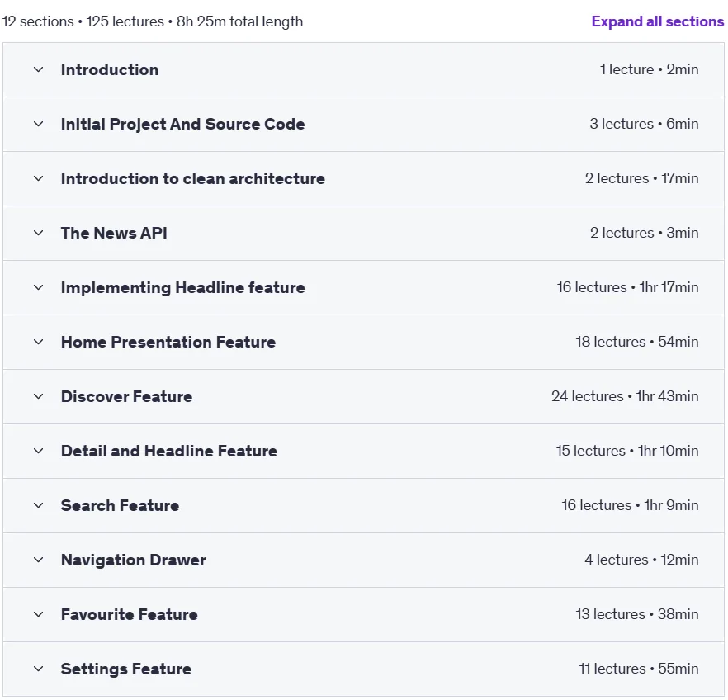This screenshot has height=700, width=728.
Task: Click the Settings Feature heading text
Action: [125, 669]
